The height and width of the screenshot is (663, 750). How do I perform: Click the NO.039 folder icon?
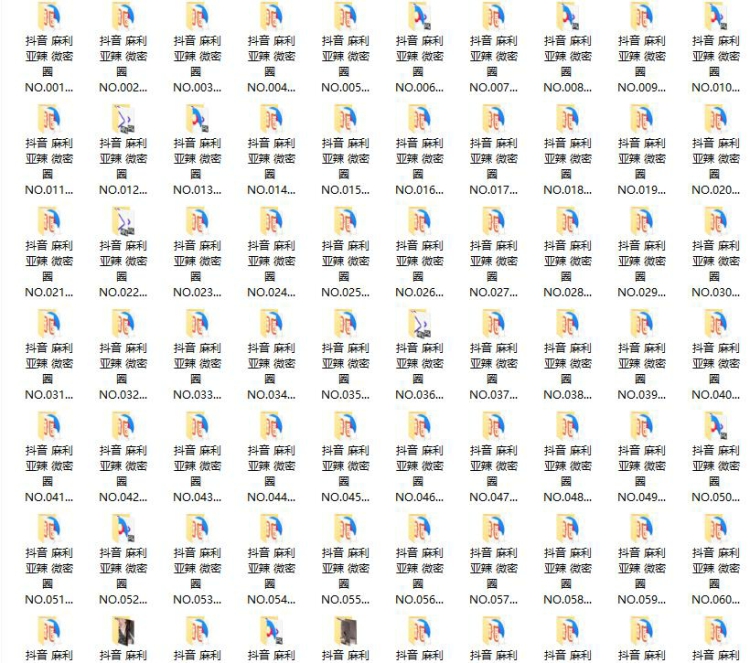pyautogui.click(x=642, y=323)
